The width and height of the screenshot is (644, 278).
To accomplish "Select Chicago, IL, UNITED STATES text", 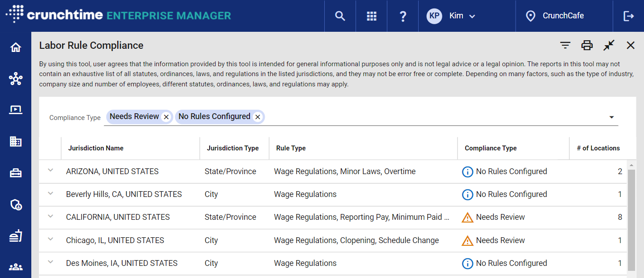I will (115, 240).
